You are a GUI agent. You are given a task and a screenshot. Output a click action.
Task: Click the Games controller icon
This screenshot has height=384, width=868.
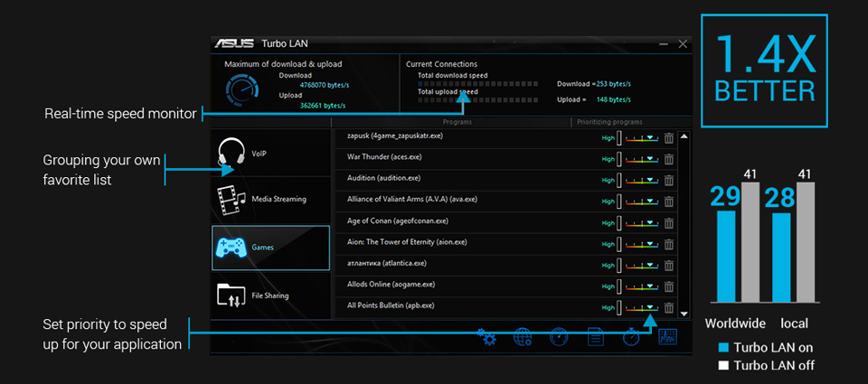pyautogui.click(x=231, y=248)
